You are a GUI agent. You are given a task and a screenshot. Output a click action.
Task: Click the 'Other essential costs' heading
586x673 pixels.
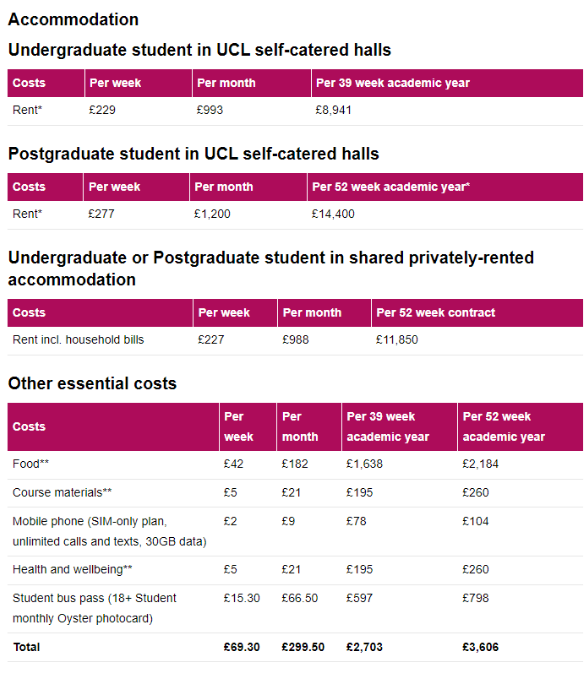pos(92,383)
